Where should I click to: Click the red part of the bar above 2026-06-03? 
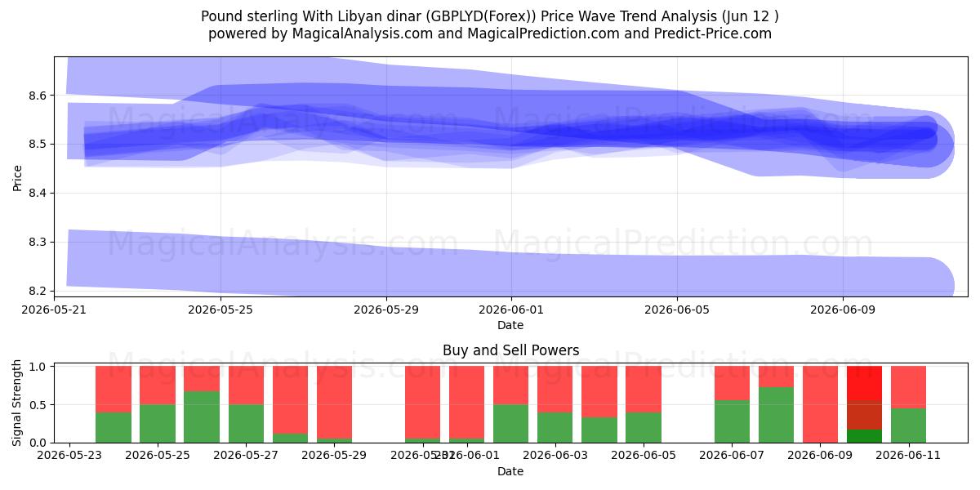555,389
